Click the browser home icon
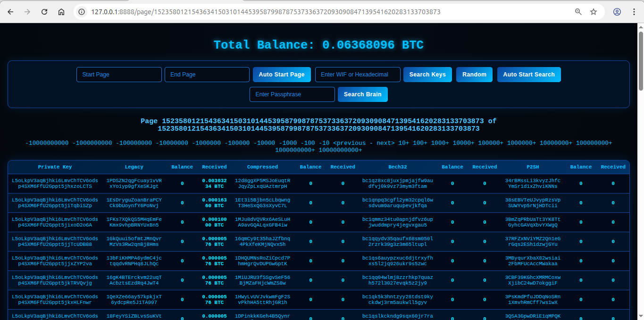Viewport: 644px width, 320px height. (x=61, y=12)
